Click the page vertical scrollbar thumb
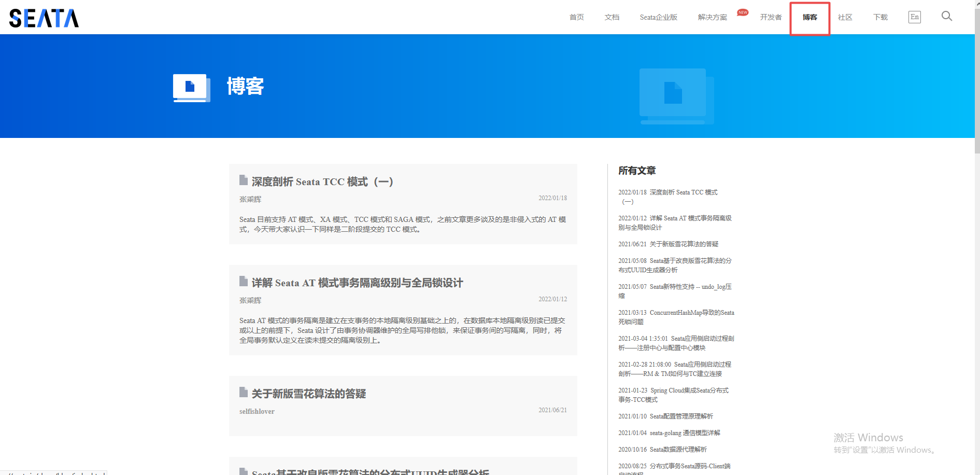 [977, 80]
